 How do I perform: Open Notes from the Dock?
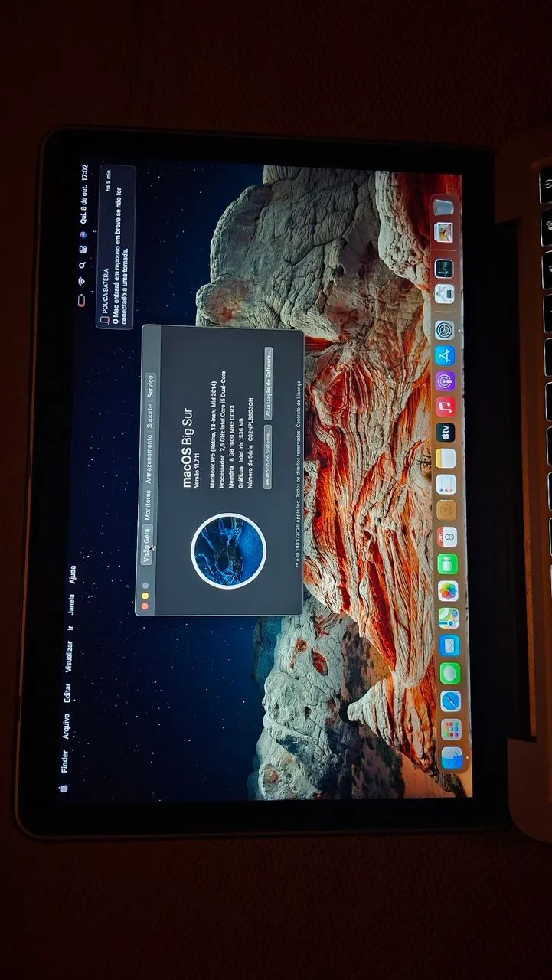pos(446,458)
